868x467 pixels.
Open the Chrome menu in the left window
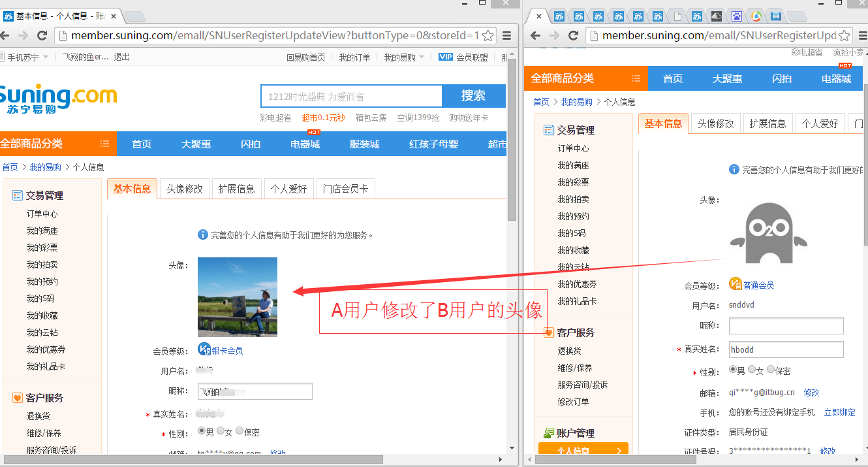[506, 35]
